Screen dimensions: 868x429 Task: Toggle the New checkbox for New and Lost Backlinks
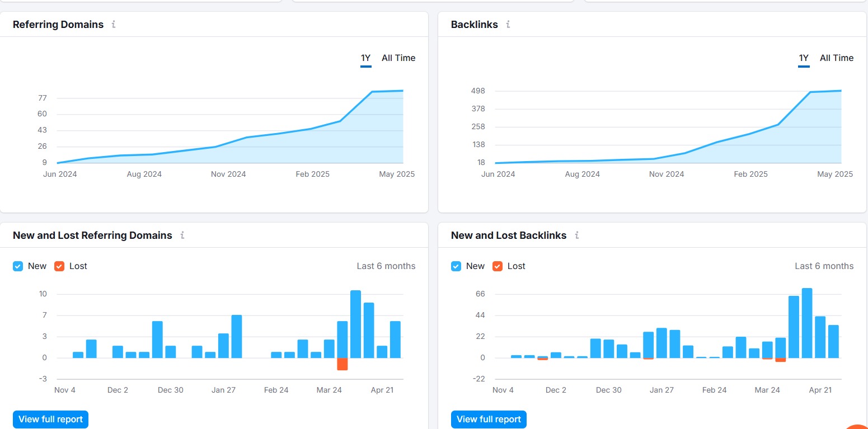[x=456, y=266]
